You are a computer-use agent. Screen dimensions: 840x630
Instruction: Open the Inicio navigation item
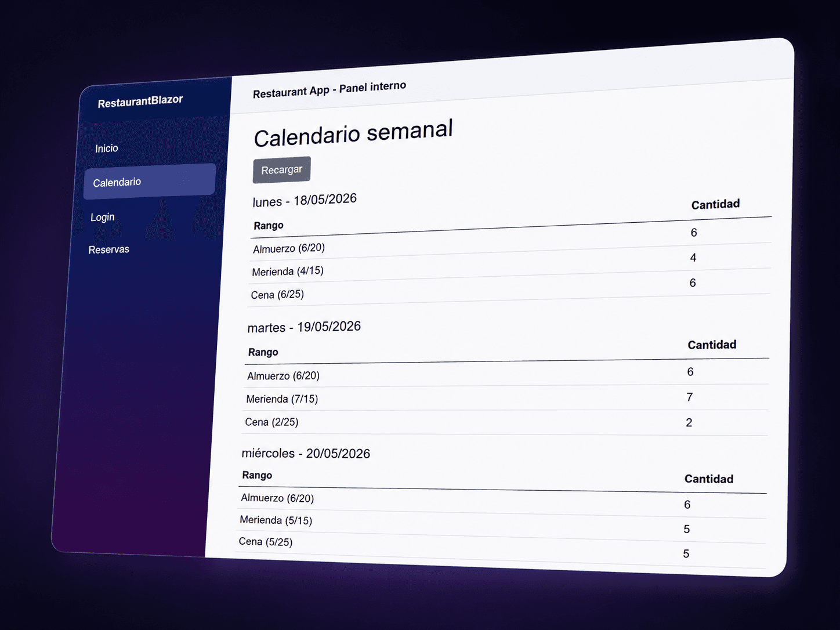[107, 149]
